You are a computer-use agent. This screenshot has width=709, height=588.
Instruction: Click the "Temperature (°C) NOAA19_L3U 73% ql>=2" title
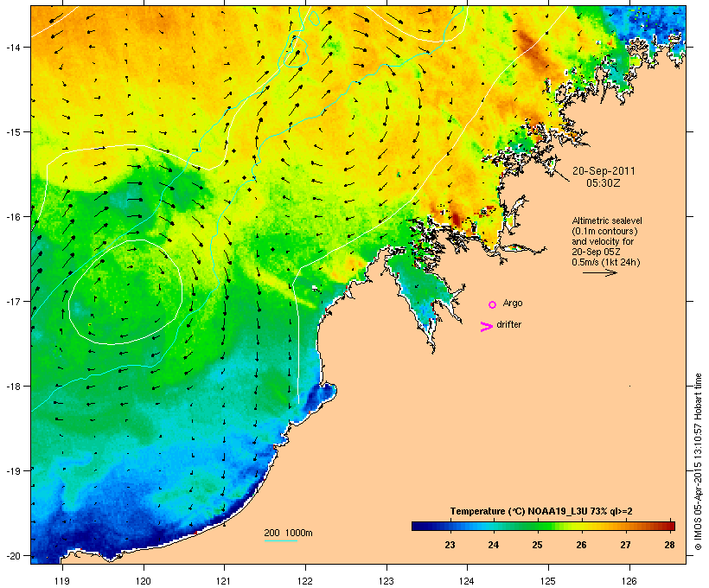click(541, 511)
